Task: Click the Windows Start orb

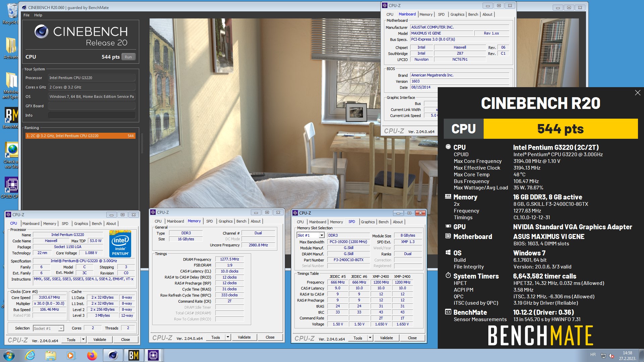Action: pos(9,355)
